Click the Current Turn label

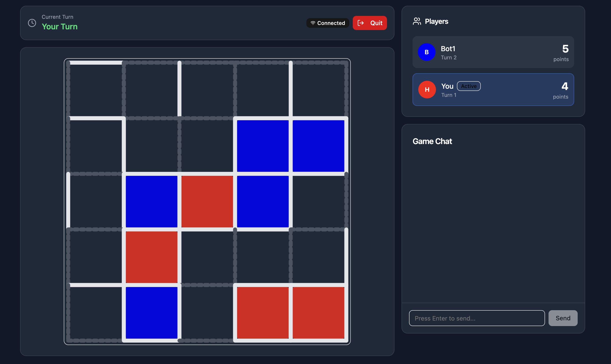[x=57, y=17]
